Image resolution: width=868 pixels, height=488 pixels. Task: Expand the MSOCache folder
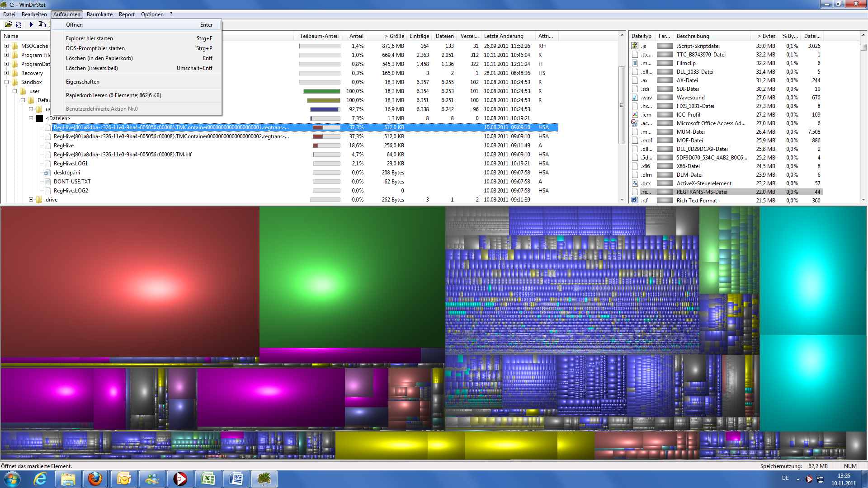click(6, 46)
